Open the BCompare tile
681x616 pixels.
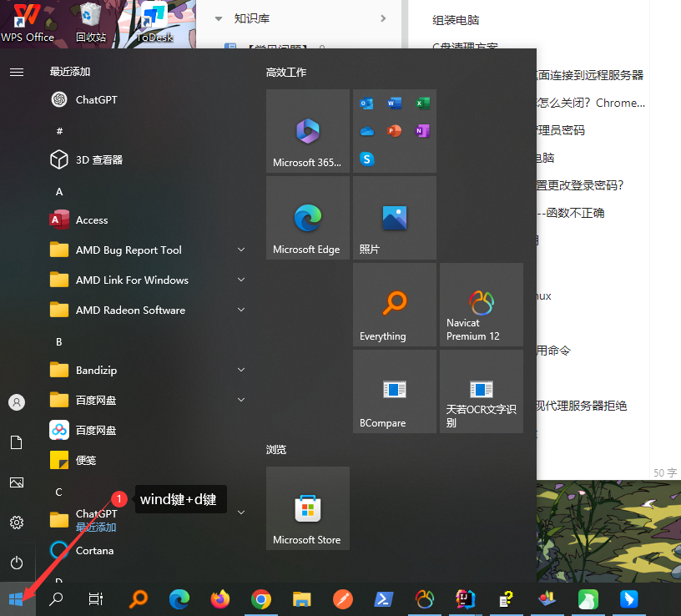(x=395, y=391)
